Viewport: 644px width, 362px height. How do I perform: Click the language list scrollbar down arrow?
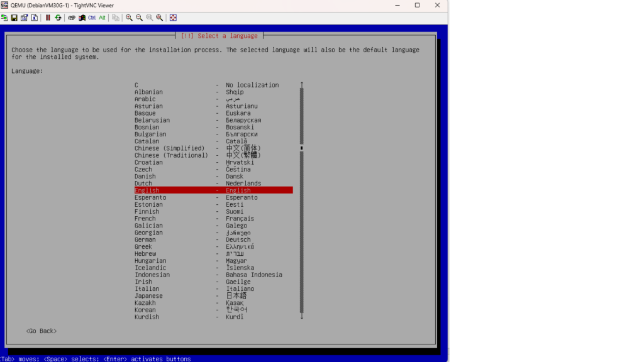point(302,317)
